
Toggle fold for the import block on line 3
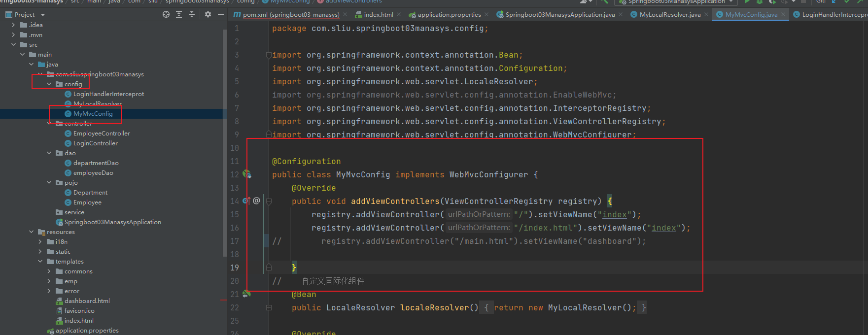tap(269, 55)
